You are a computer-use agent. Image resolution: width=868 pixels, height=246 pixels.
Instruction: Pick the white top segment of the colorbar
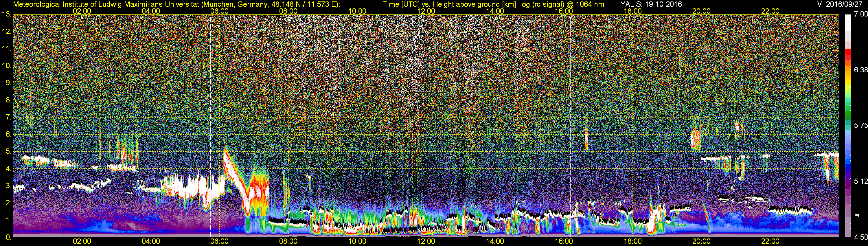point(847,22)
